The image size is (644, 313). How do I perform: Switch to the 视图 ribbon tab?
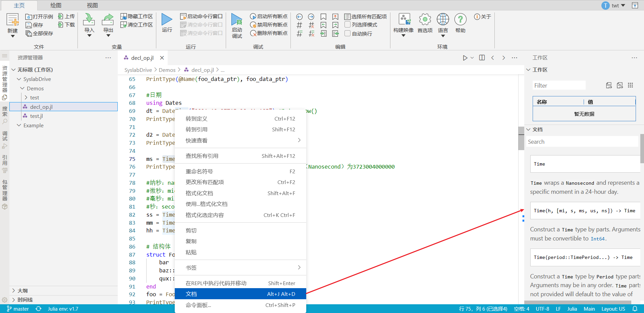click(x=92, y=5)
